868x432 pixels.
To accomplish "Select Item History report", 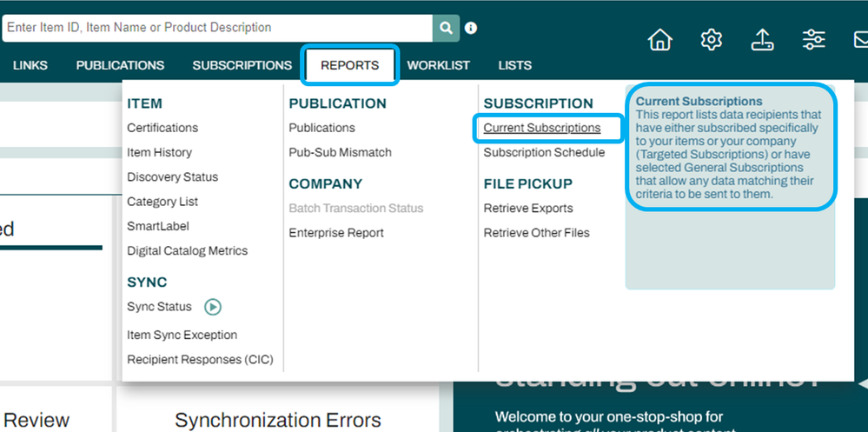I will [159, 152].
